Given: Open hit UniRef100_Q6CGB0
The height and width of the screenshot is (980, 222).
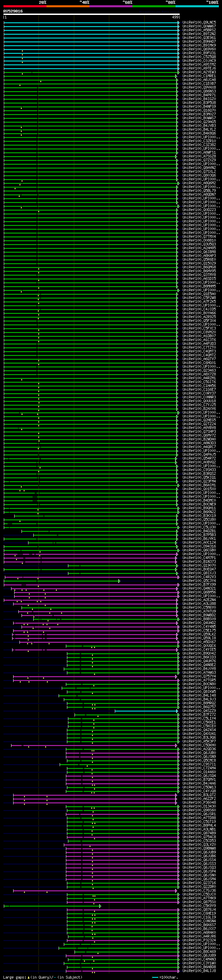Looking at the screenshot, I should [199, 550].
